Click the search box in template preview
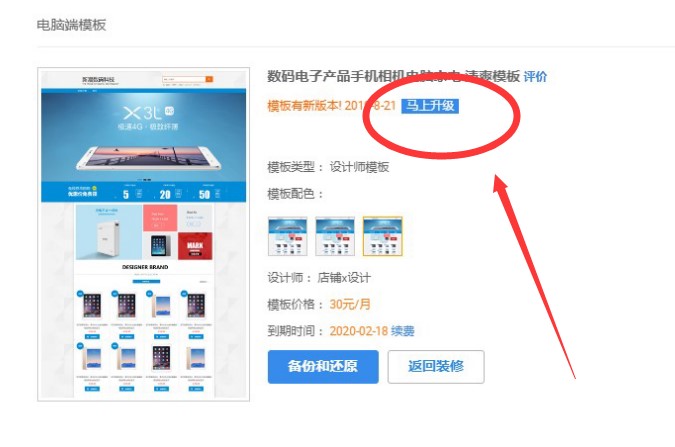Viewport: 675px width, 447px height. coord(184,79)
